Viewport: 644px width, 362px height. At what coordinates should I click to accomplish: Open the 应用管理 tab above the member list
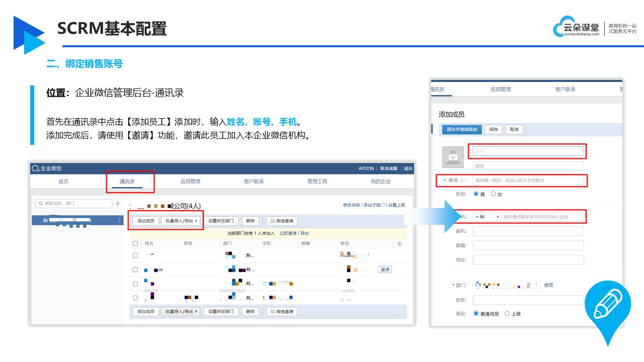click(190, 182)
